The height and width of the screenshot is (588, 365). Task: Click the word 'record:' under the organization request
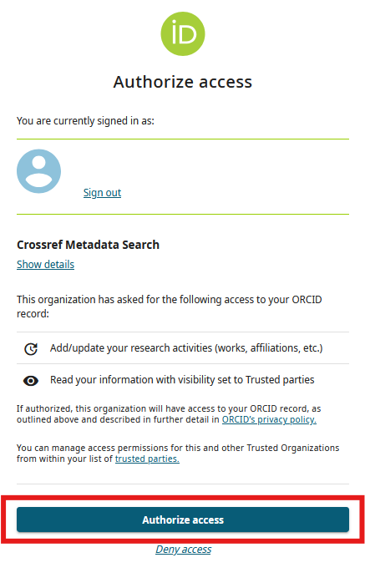click(x=33, y=313)
